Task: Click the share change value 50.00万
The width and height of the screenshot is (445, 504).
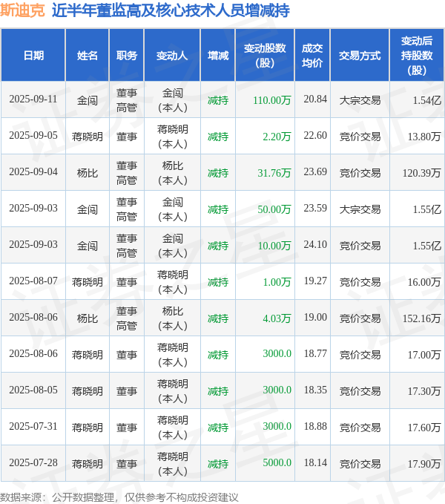Action: click(274, 209)
